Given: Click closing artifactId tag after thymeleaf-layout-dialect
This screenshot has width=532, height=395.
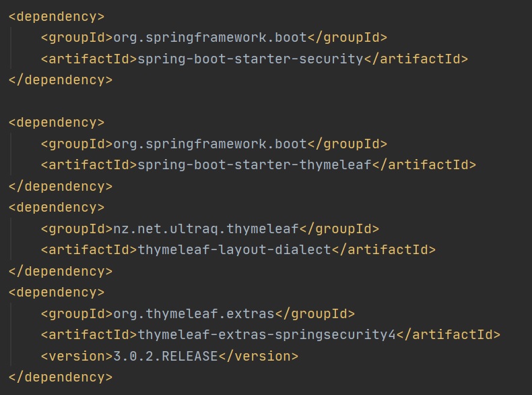Looking at the screenshot, I should (384, 250).
